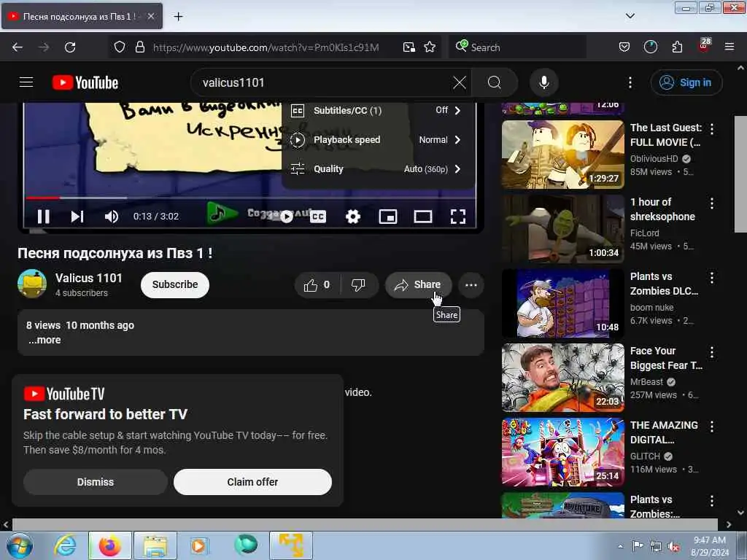Open Firefox application menu
This screenshot has height=560, width=747.
pyautogui.click(x=729, y=47)
